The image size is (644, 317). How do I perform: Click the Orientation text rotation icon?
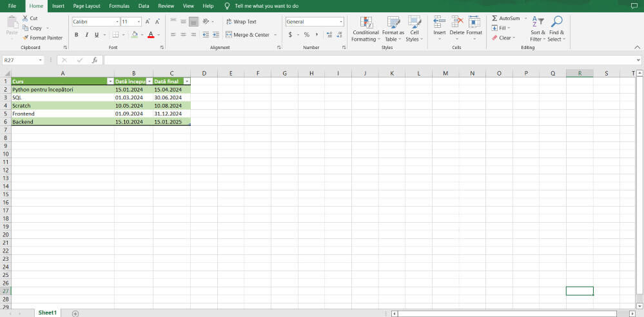point(206,21)
